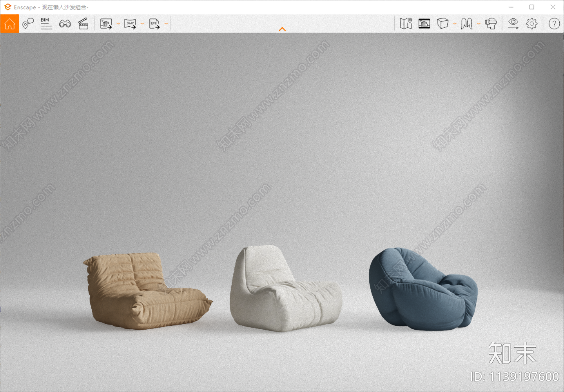Expand the 360° panorama dropdown arrow
Screen dimensions: 564x392
(142, 24)
